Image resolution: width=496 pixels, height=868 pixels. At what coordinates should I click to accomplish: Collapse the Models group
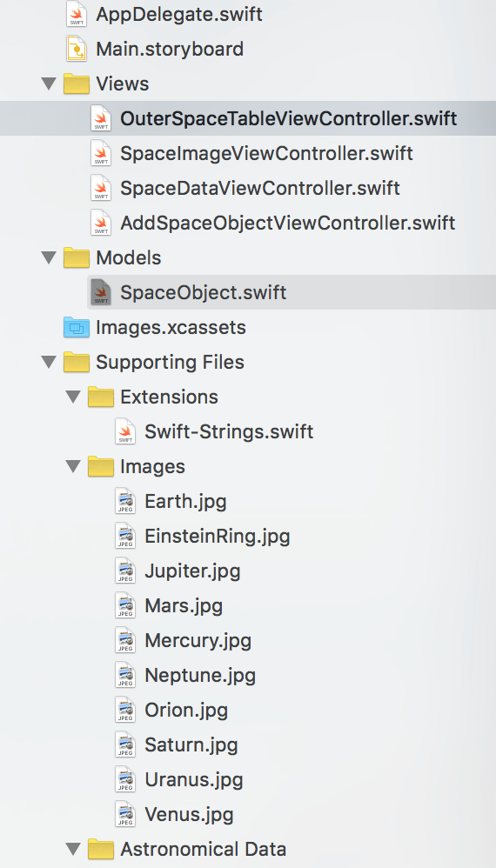coord(49,258)
